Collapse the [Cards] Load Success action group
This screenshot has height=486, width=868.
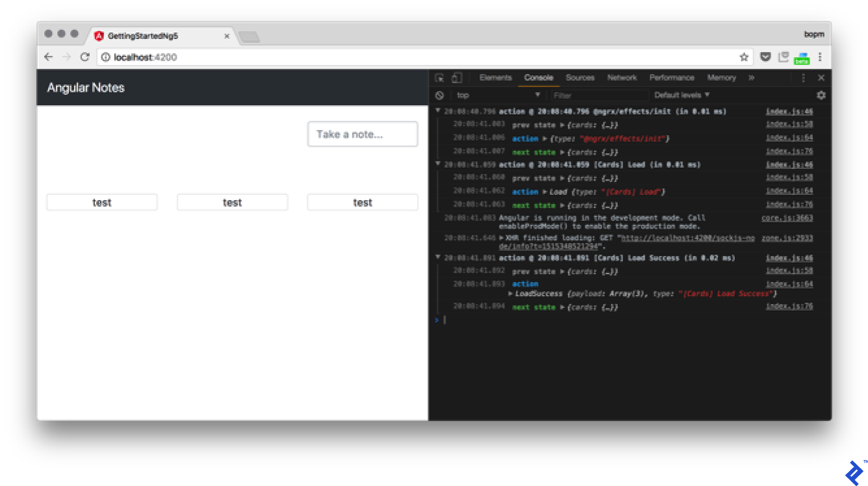tap(438, 258)
